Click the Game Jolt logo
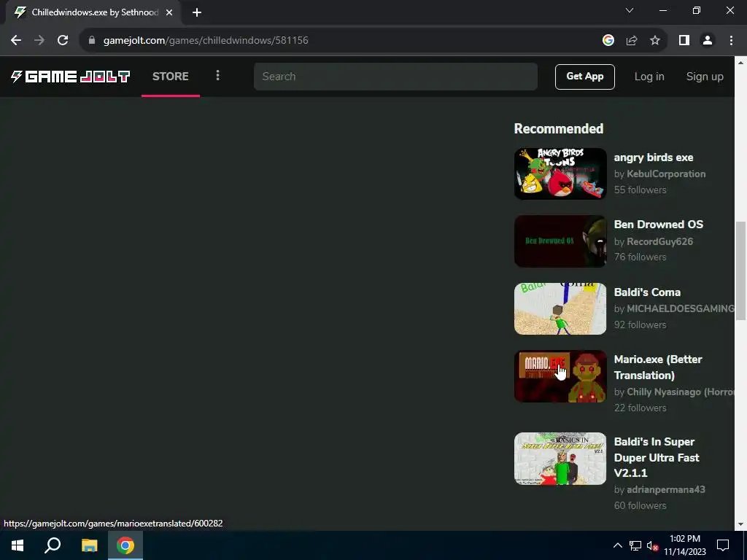747x560 pixels. [x=71, y=76]
